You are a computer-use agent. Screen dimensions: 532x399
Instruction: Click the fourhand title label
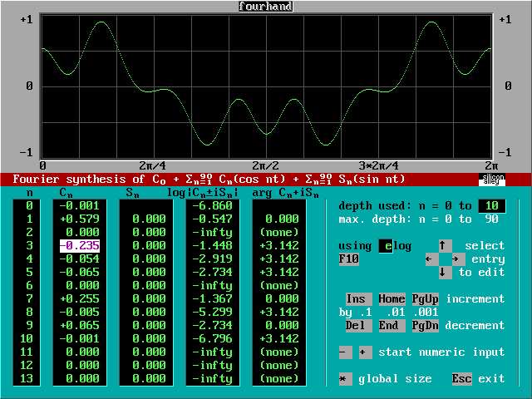coord(266,7)
